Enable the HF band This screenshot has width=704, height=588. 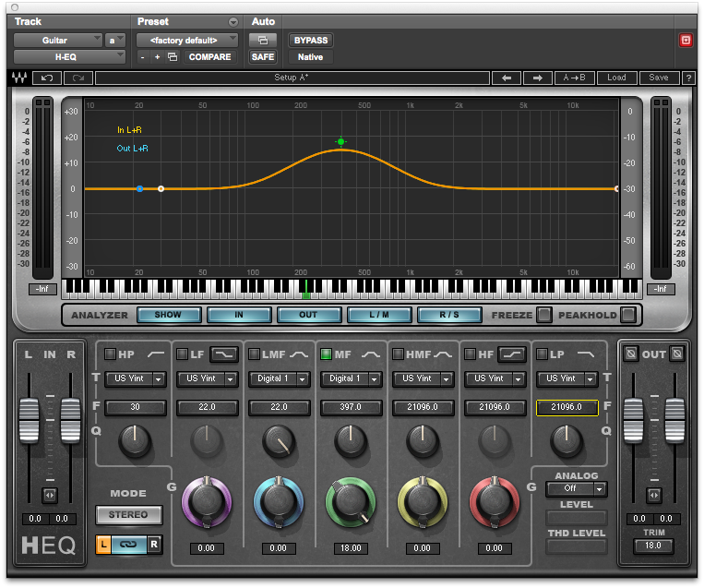click(x=470, y=354)
